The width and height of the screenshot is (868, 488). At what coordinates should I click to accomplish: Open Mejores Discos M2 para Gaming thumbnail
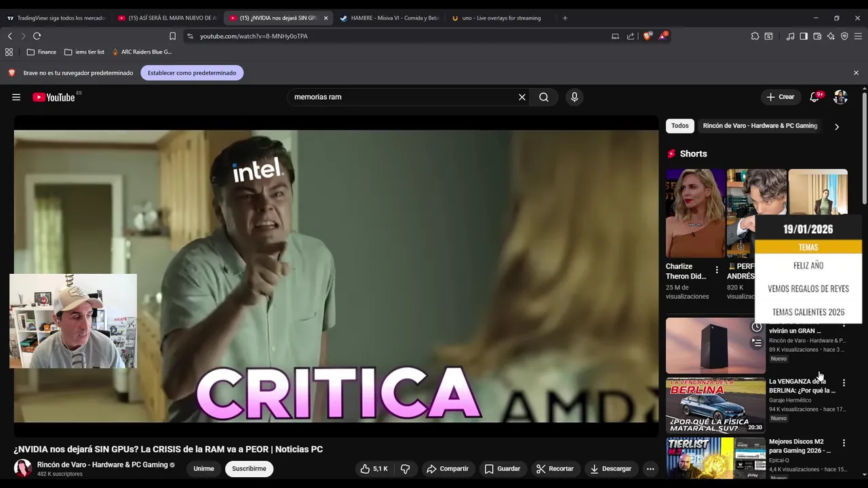coord(715,458)
